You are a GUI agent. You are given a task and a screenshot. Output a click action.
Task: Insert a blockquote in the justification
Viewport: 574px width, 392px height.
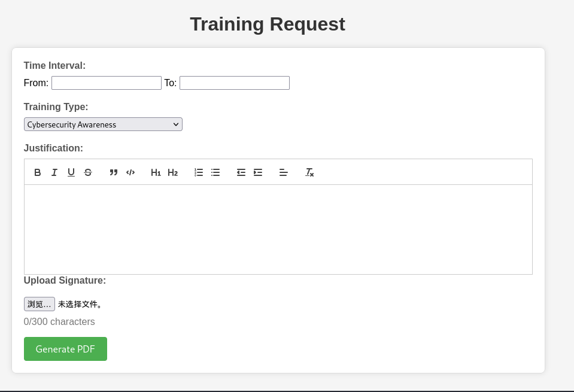(114, 172)
